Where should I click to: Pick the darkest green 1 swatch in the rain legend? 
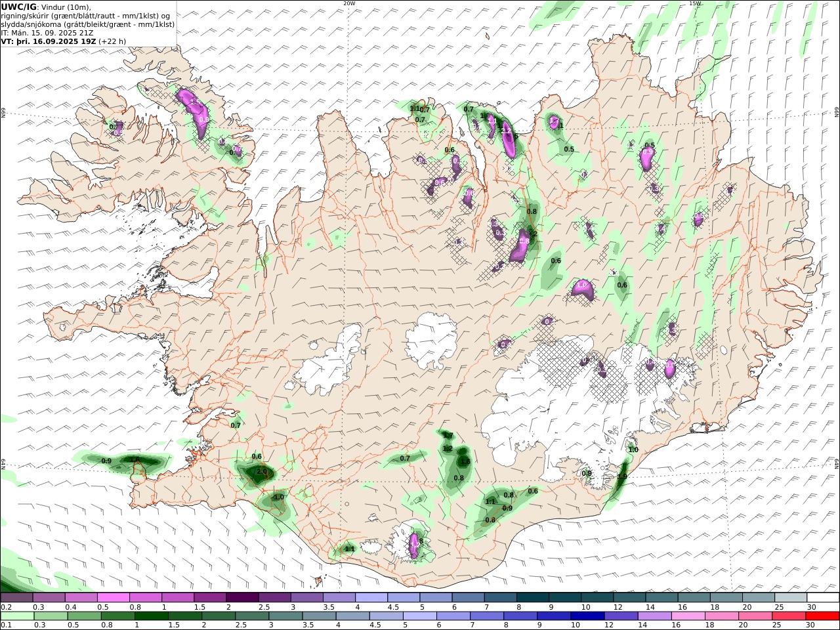click(152, 616)
